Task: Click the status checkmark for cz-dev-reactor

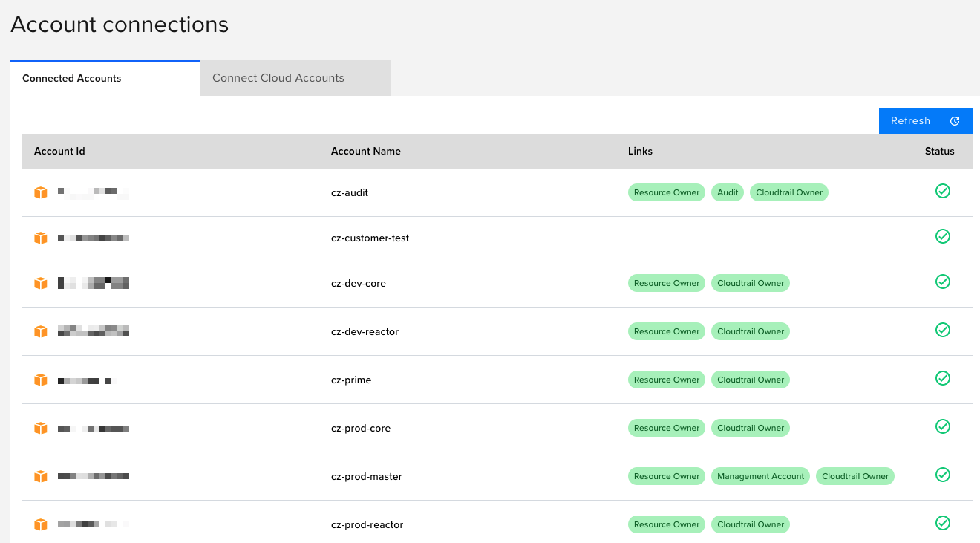Action: point(943,330)
